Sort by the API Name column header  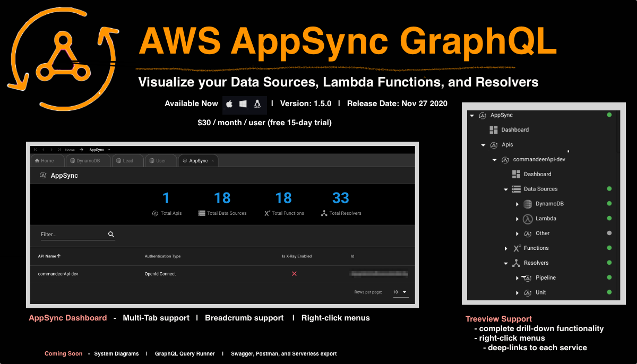click(49, 256)
